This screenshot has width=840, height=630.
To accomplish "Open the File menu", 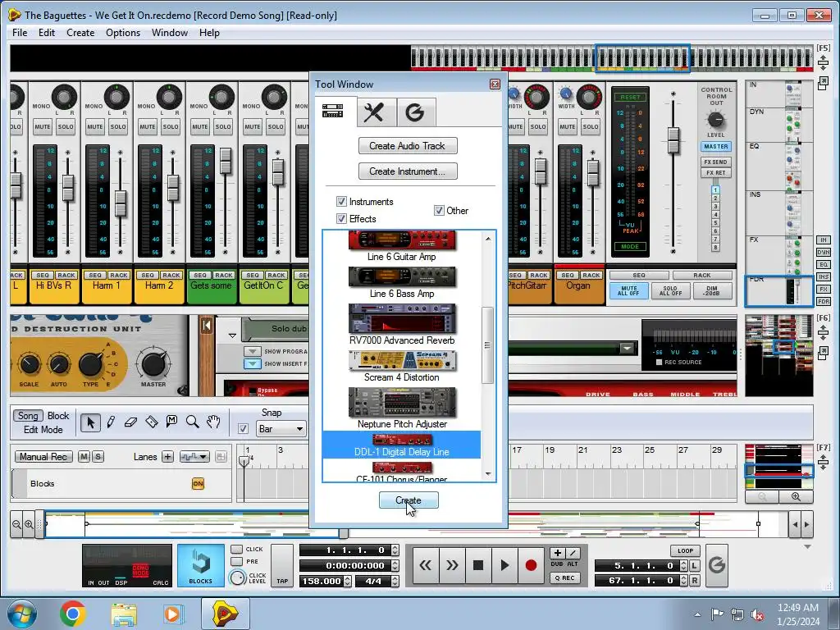I will pos(20,33).
